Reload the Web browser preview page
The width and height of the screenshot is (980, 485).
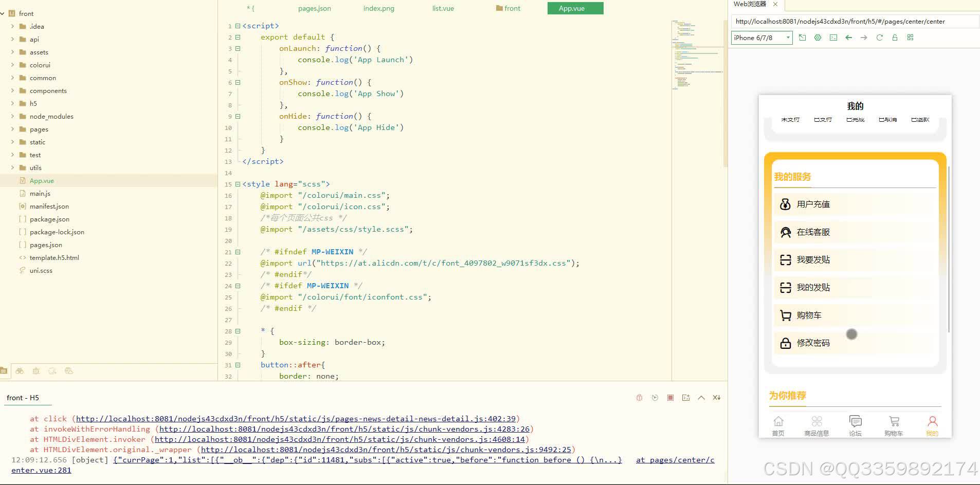point(879,38)
